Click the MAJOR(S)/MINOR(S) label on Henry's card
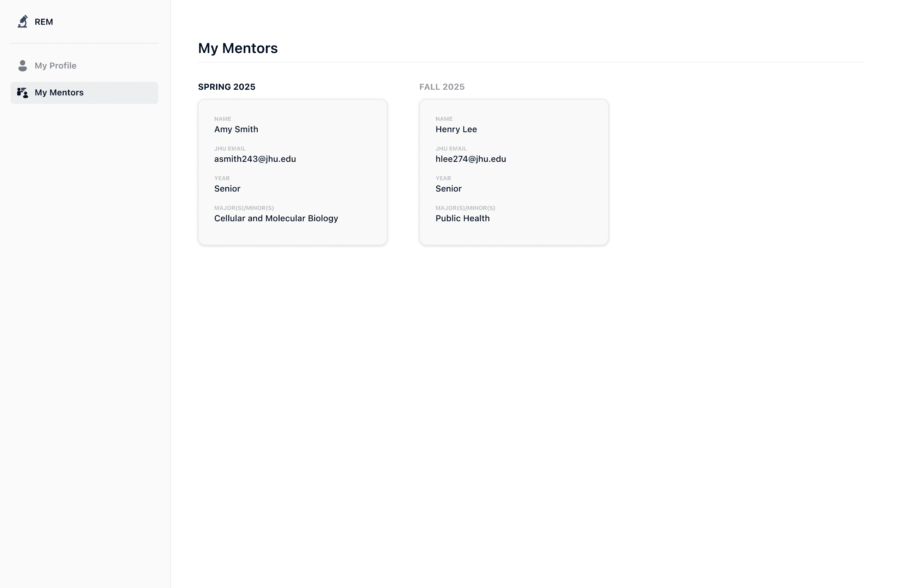Image resolution: width=905 pixels, height=588 pixels. tap(465, 208)
